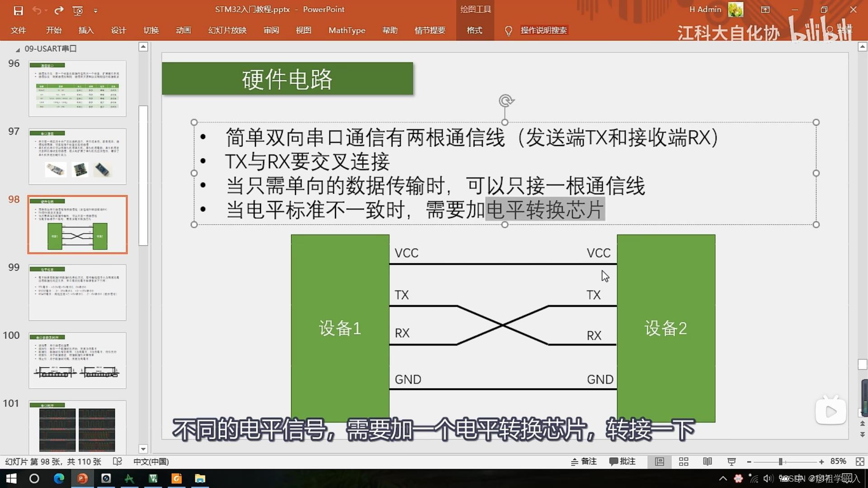Open the 插入 (Insert) ribbon tab

tap(86, 30)
